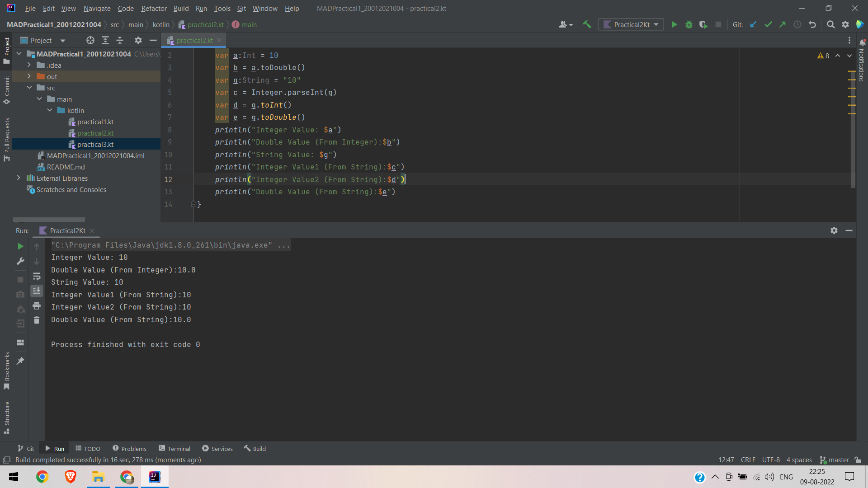The width and height of the screenshot is (868, 488).
Task: Open the Refactor menu
Action: (x=154, y=9)
